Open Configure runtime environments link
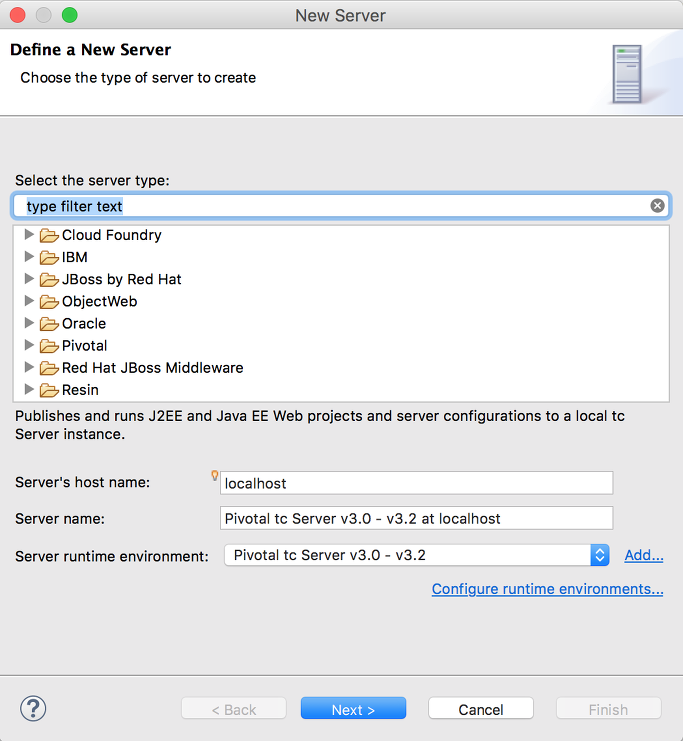The width and height of the screenshot is (683, 741). [x=547, y=589]
